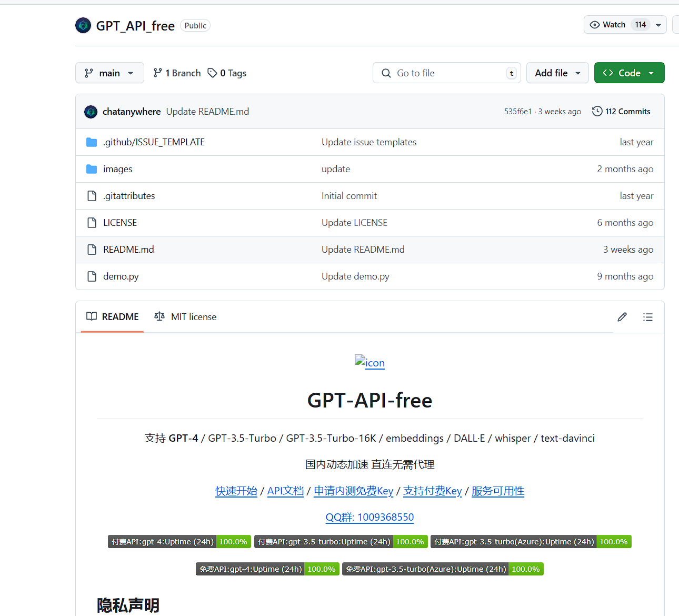
Task: Click the magnifier icon in Go to file
Action: pyautogui.click(x=386, y=73)
